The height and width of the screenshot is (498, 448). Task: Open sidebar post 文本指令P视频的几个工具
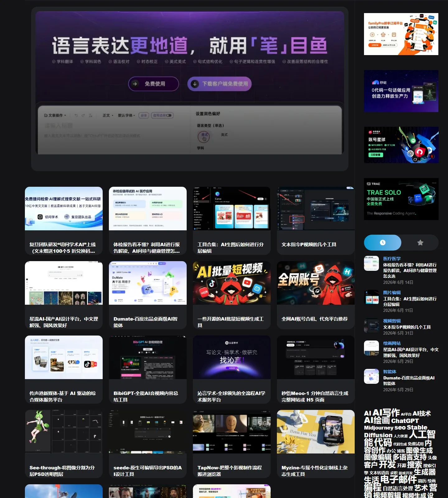pyautogui.click(x=407, y=327)
